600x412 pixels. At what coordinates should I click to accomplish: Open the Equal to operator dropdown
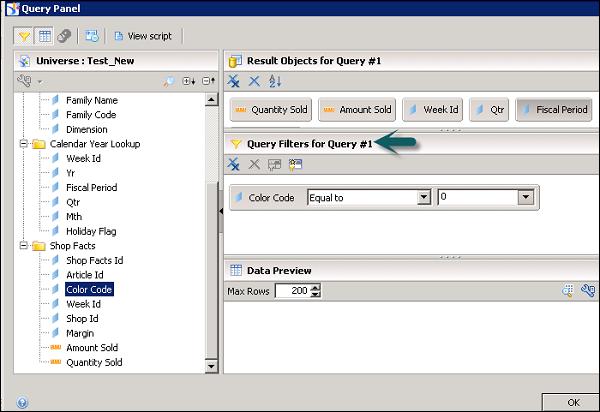424,198
